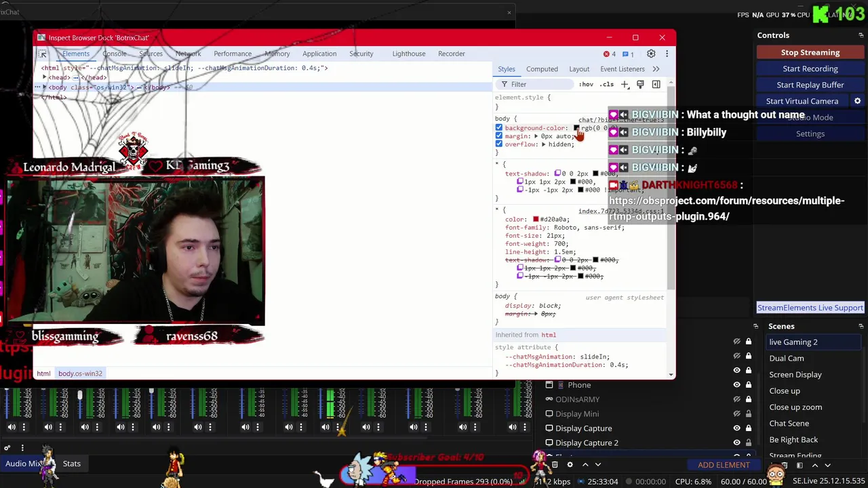Open DevTools three-dot customize menu

[667, 54]
